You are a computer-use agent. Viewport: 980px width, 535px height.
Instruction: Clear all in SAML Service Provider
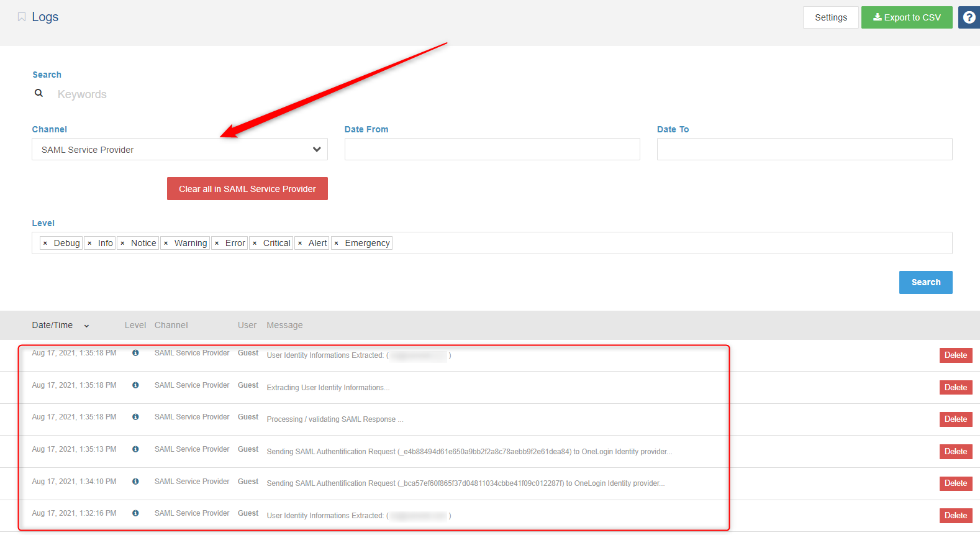tap(247, 189)
